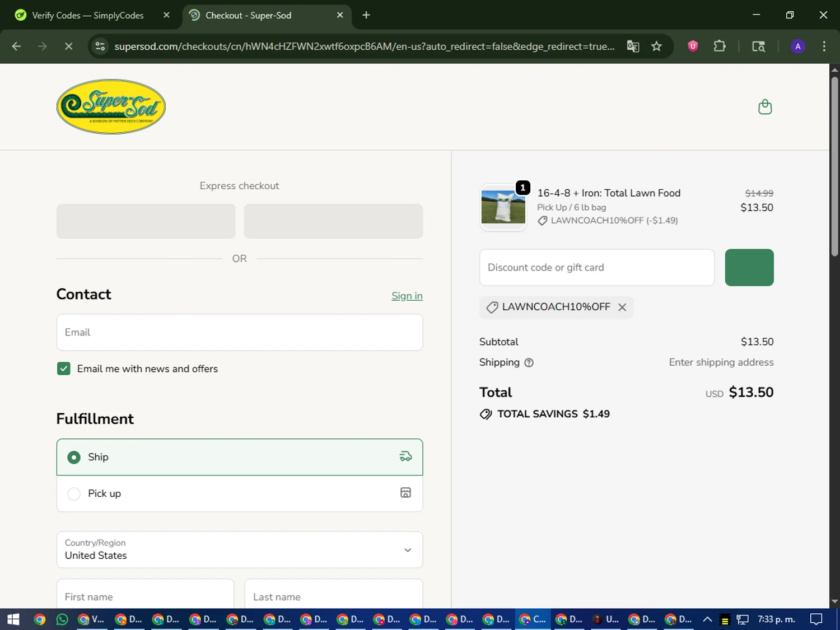Click the Shipping help question mark icon
The width and height of the screenshot is (840, 630).
(x=529, y=363)
